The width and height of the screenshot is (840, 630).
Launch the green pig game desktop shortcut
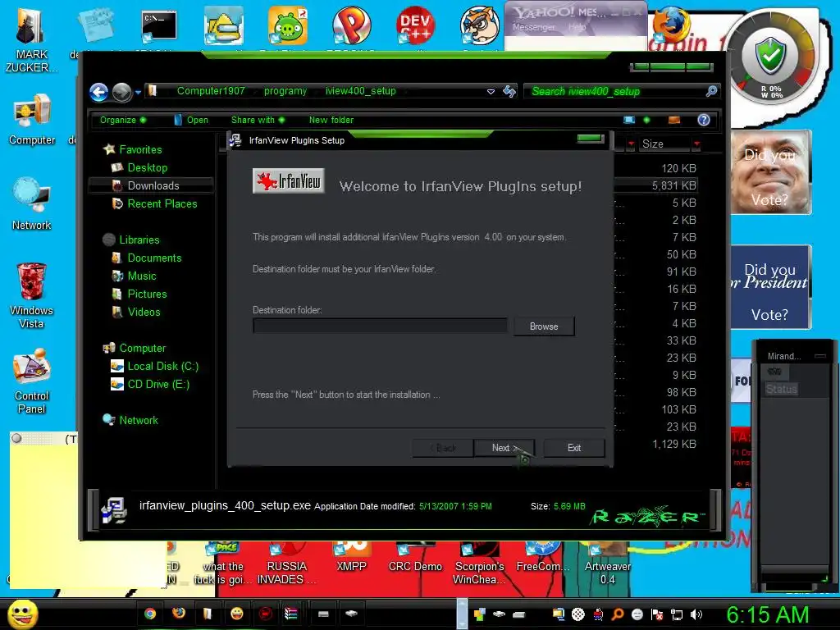point(288,25)
